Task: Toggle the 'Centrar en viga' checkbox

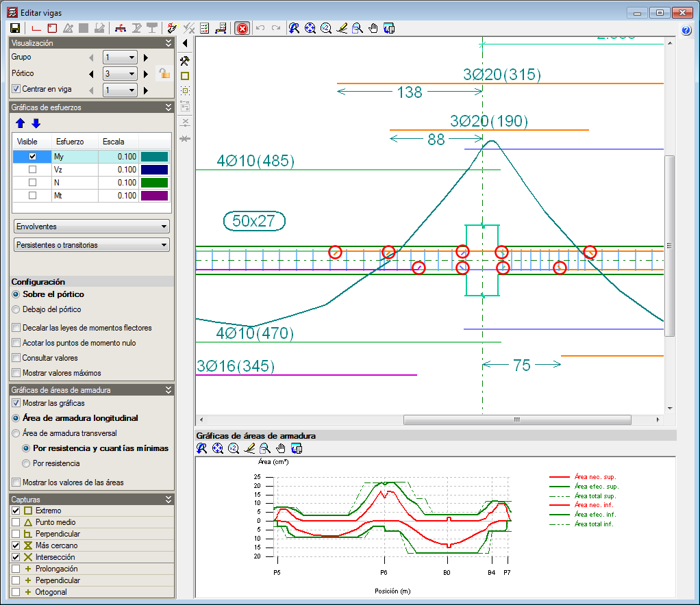Action: pyautogui.click(x=16, y=89)
